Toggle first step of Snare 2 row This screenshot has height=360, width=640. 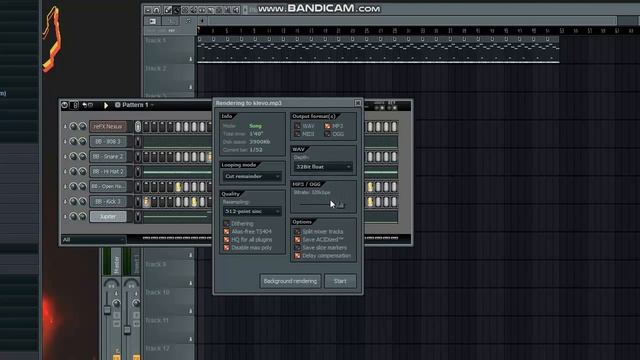pyautogui.click(x=146, y=156)
